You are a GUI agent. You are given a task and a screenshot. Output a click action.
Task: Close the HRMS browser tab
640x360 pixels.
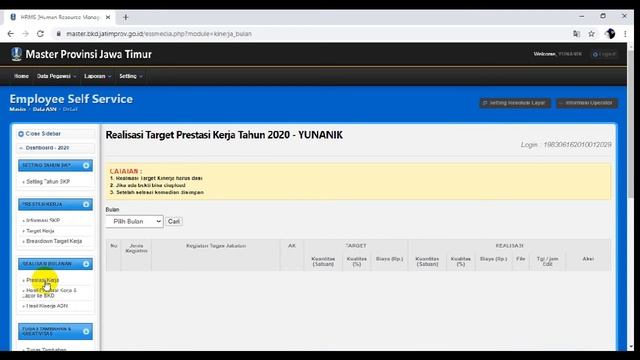pyautogui.click(x=108, y=17)
